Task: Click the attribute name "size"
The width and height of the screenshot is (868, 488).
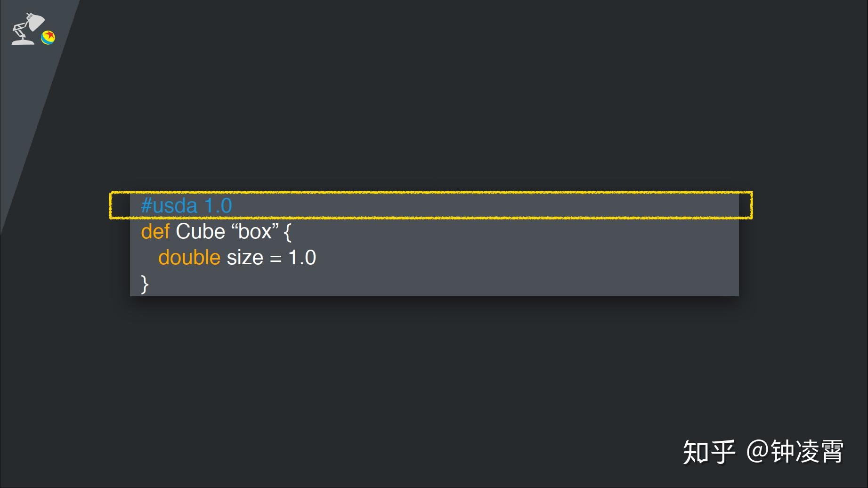Action: pos(245,258)
